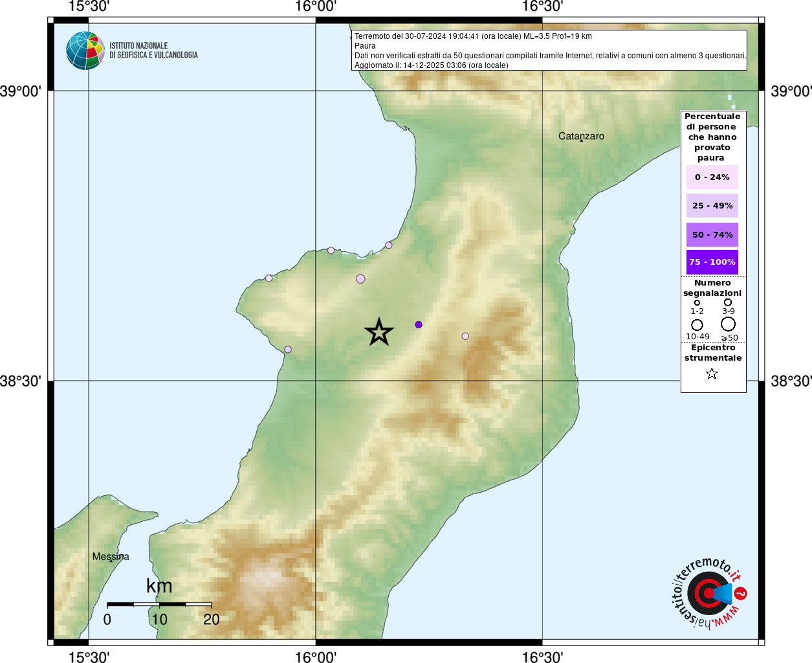The height and width of the screenshot is (663, 812).
Task: Click the legend circle labeled ≥50
Action: click(729, 324)
